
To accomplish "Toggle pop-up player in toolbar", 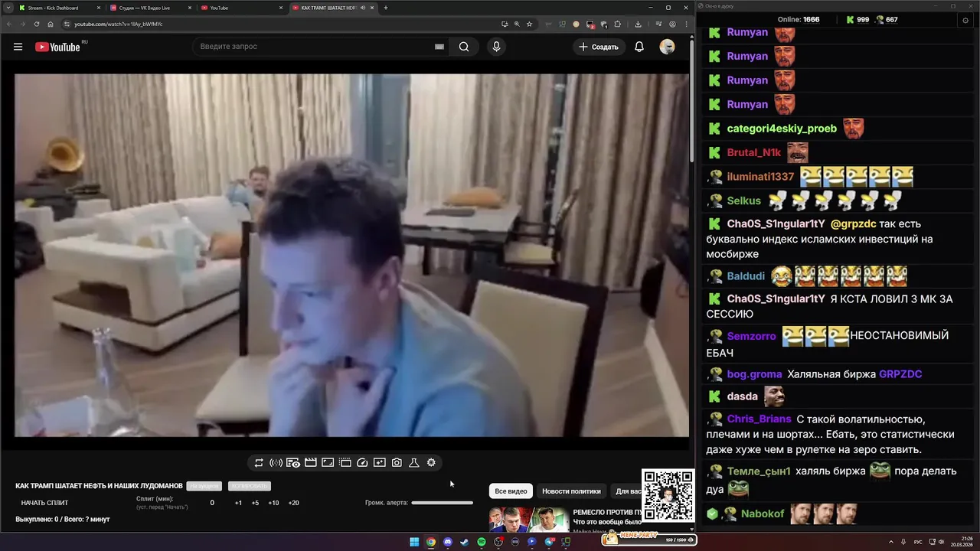I will click(x=328, y=463).
